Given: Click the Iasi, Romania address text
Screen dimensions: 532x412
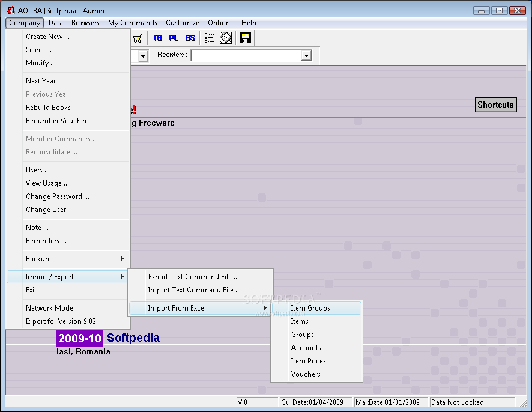Looking at the screenshot, I should pos(83,351).
